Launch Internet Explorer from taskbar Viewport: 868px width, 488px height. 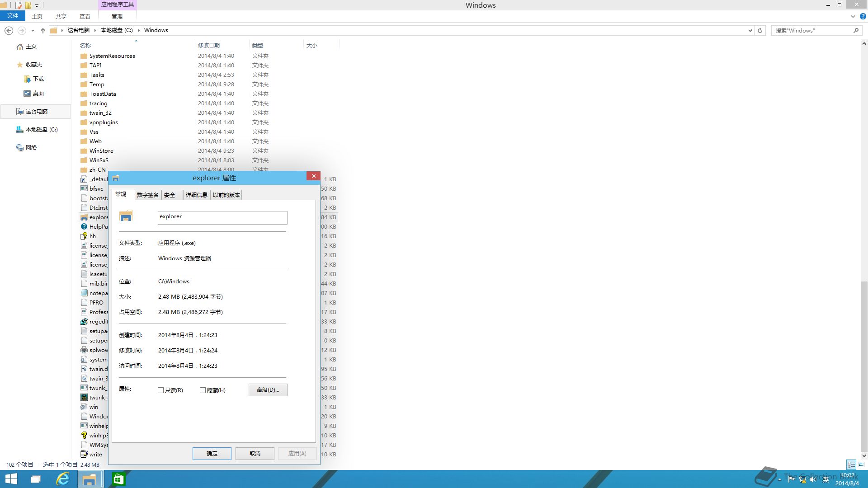coord(62,479)
